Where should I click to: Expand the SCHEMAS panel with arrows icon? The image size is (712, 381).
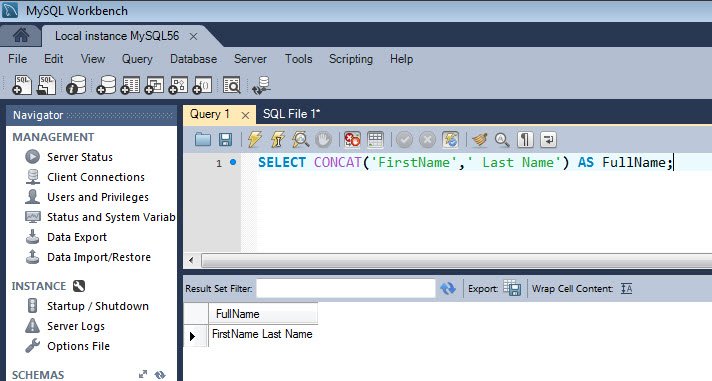[x=143, y=374]
